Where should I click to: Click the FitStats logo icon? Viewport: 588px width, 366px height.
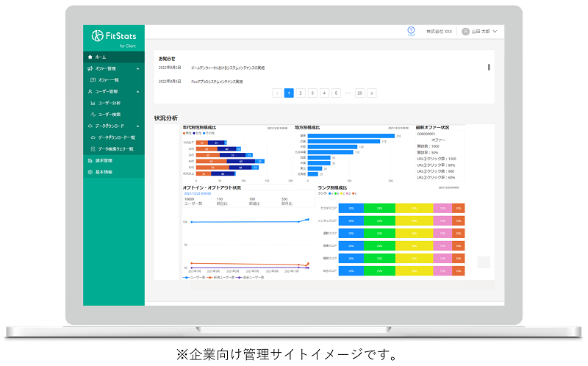(x=97, y=35)
